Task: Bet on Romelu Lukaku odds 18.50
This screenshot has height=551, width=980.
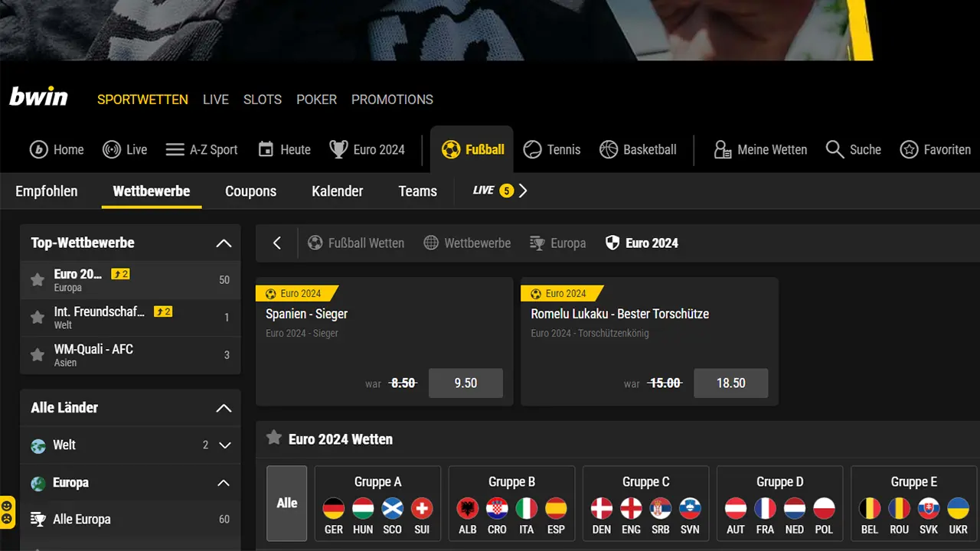Action: tap(730, 383)
